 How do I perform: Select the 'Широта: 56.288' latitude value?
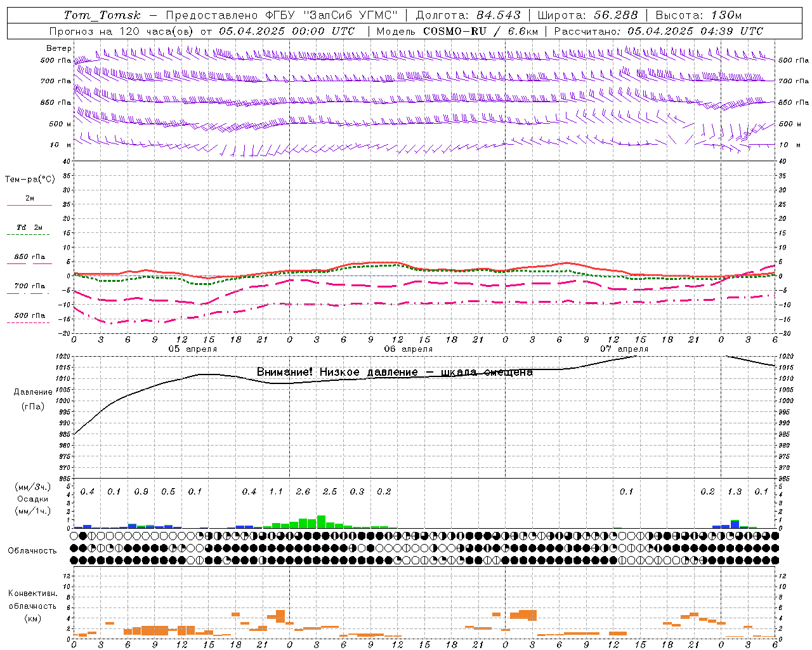click(x=588, y=15)
